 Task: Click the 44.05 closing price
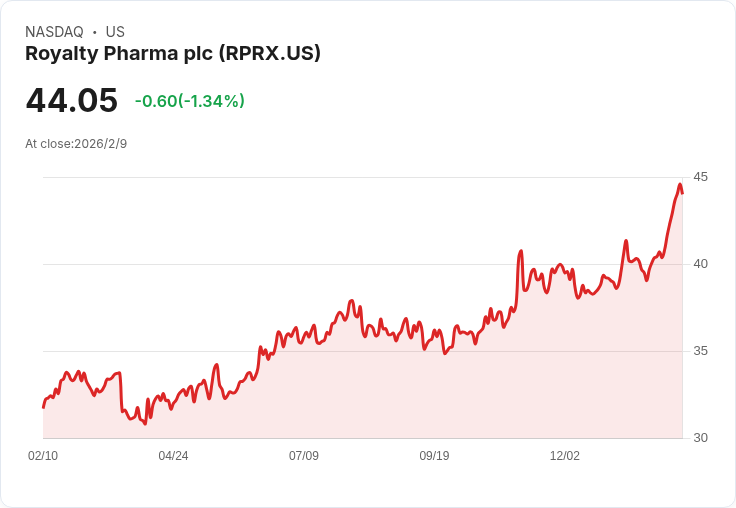(72, 100)
